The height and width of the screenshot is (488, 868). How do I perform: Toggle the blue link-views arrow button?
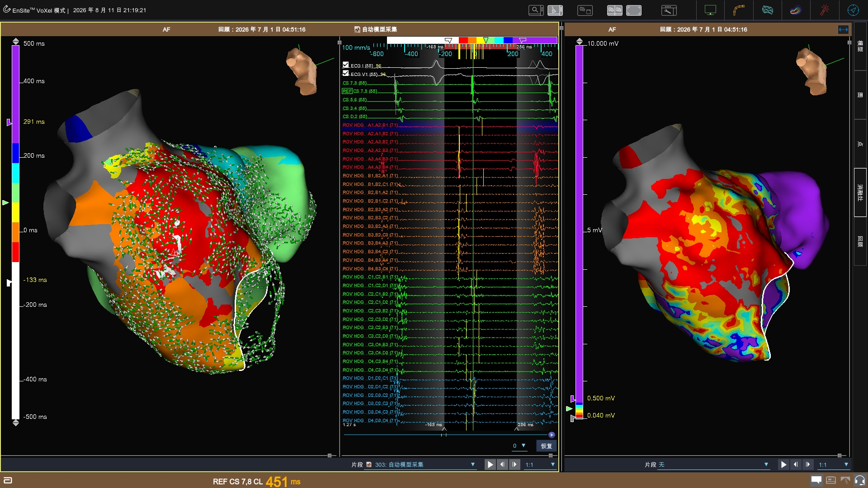coord(843,29)
